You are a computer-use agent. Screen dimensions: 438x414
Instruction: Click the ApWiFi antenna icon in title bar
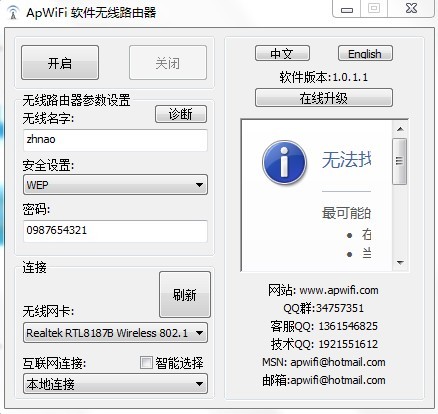(13, 13)
